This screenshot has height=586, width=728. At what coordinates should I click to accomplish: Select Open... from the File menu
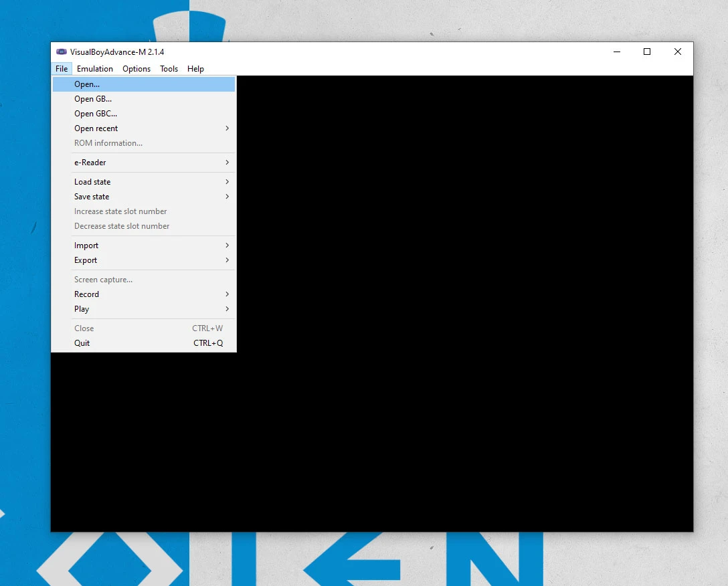pos(87,84)
